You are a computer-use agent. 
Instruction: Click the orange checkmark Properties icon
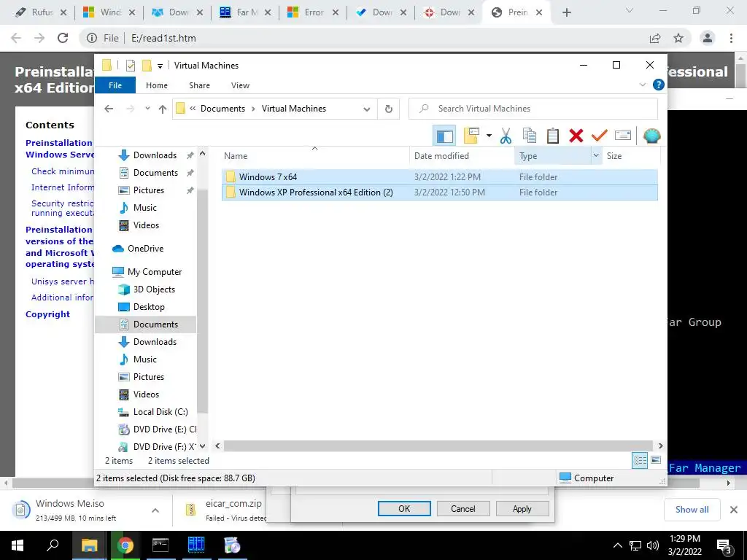click(599, 136)
